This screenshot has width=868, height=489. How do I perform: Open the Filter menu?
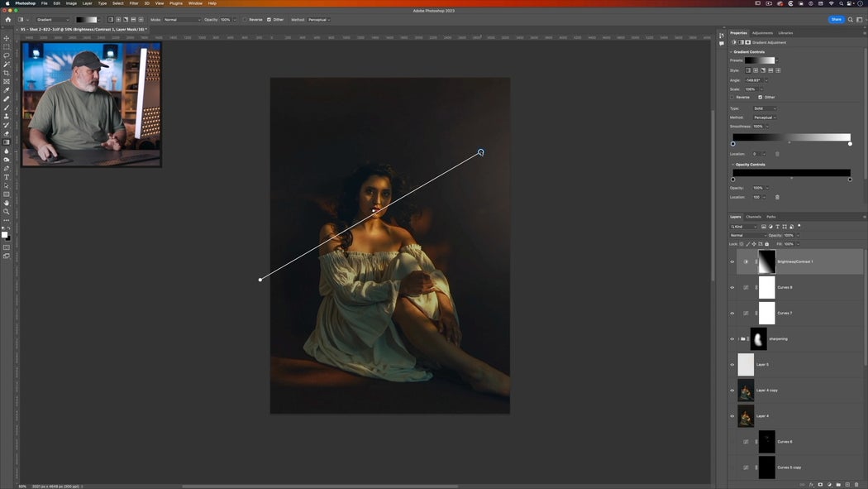(132, 3)
